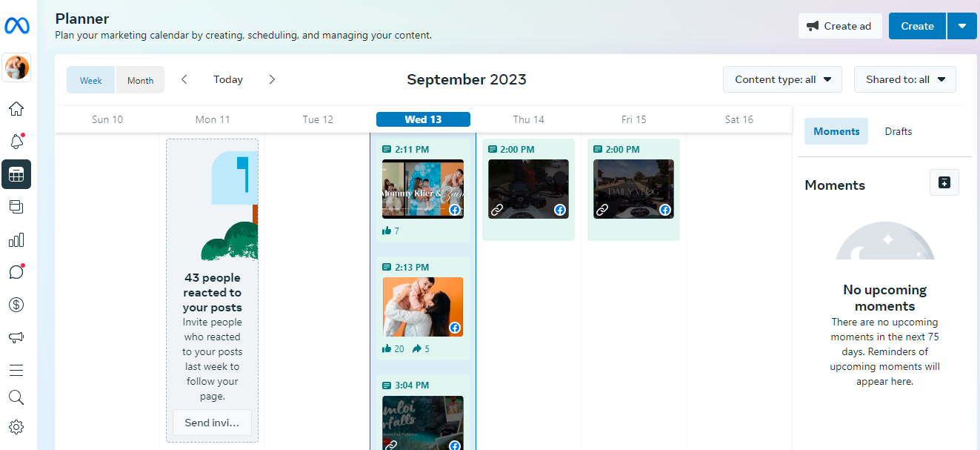Click the Meta logo icon
Viewport: 980px width, 450px height.
(x=16, y=26)
